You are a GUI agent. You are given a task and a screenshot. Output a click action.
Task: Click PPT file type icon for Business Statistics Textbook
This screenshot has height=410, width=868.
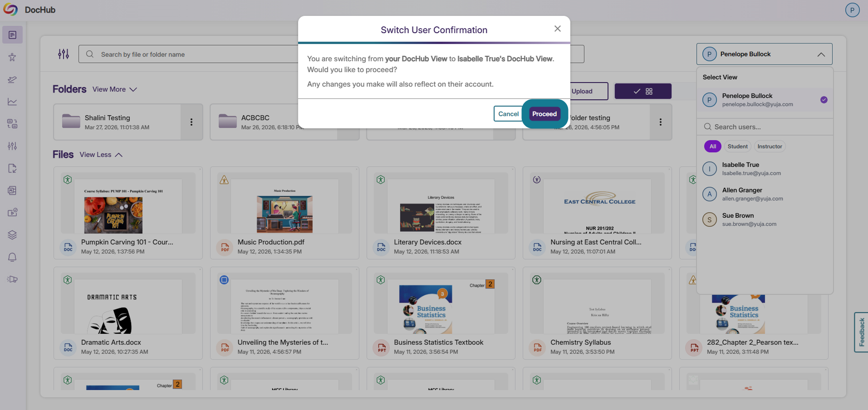coord(381,347)
